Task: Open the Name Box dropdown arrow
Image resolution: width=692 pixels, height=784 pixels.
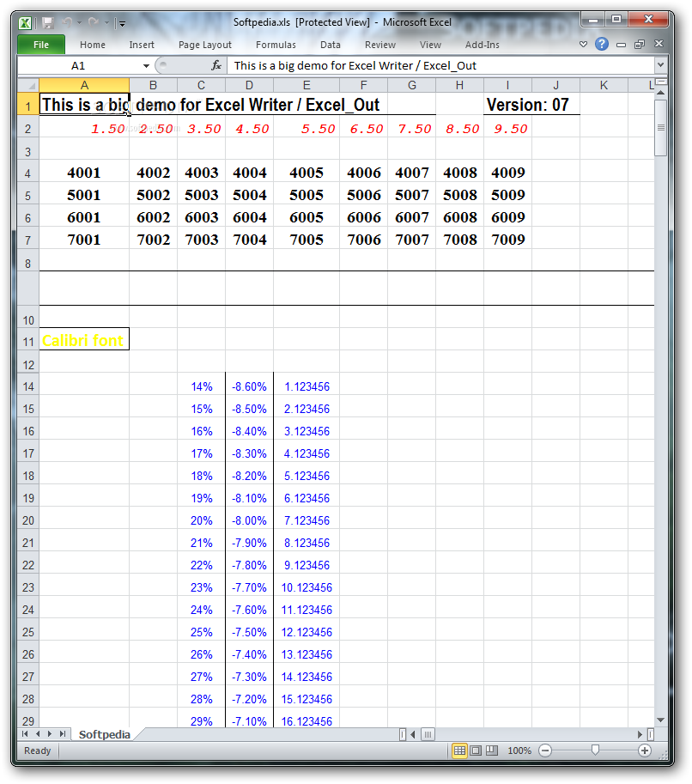Action: tap(146, 65)
